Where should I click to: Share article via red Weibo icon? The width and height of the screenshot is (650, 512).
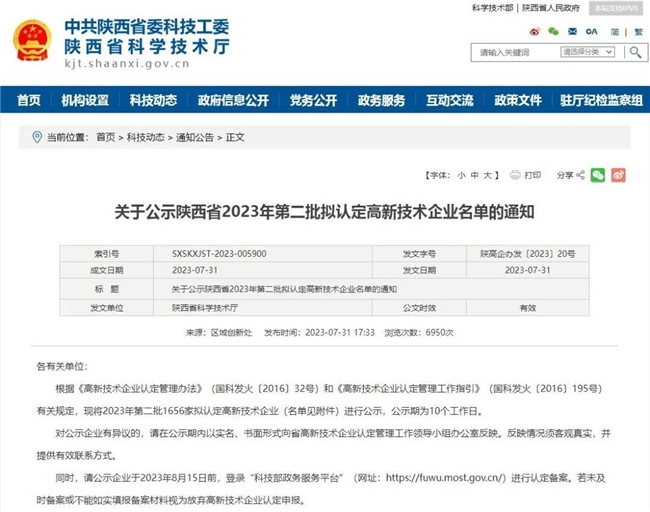click(618, 175)
